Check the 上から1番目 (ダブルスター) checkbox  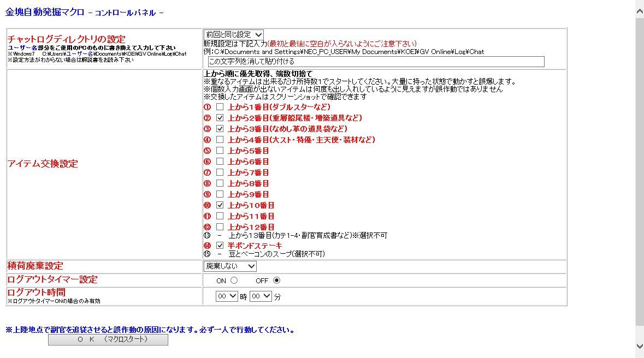[x=220, y=107]
